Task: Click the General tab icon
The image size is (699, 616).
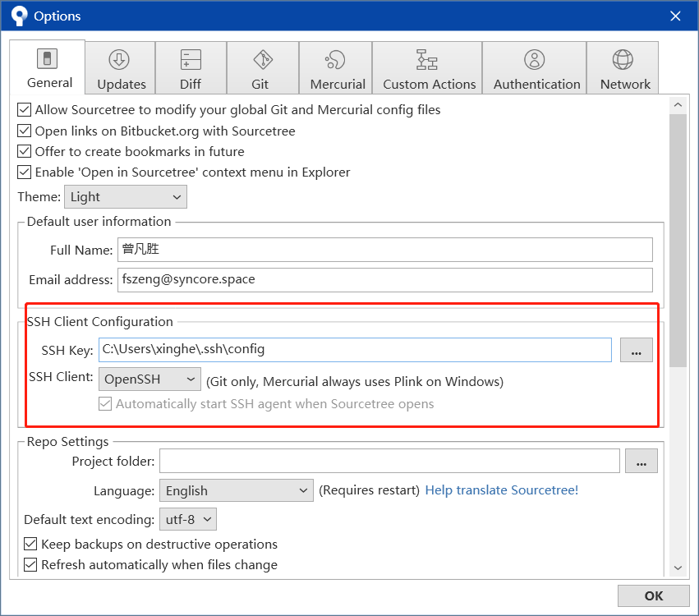Action: point(48,58)
